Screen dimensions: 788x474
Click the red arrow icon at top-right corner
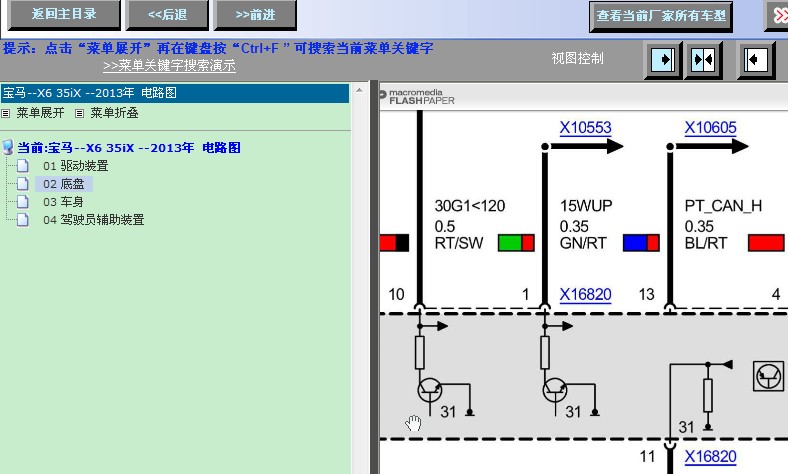[778, 16]
